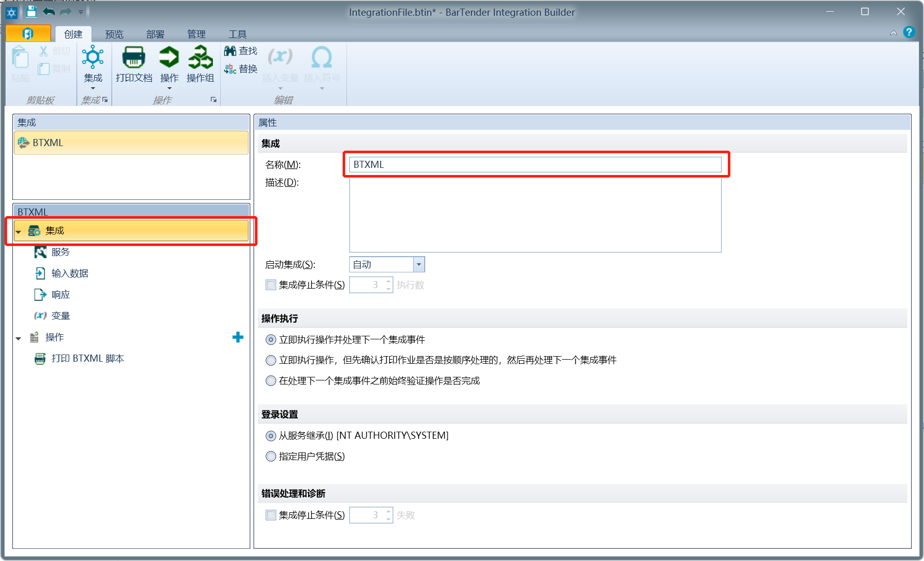Image resolution: width=924 pixels, height=561 pixels.
Task: Select the 指定用户凭据 radio option
Action: pos(271,457)
